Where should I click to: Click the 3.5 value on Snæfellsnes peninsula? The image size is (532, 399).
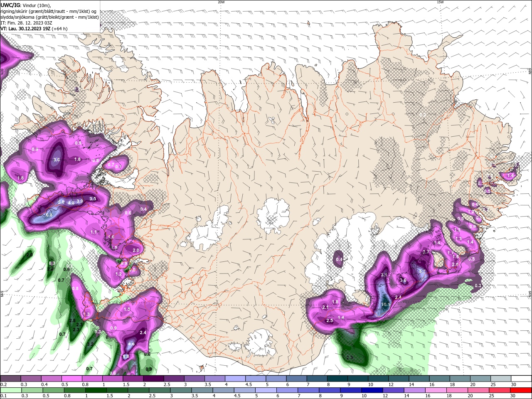pos(93,199)
